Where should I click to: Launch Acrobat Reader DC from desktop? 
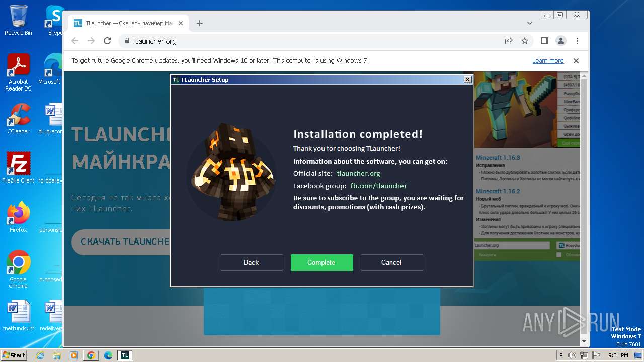tap(18, 72)
